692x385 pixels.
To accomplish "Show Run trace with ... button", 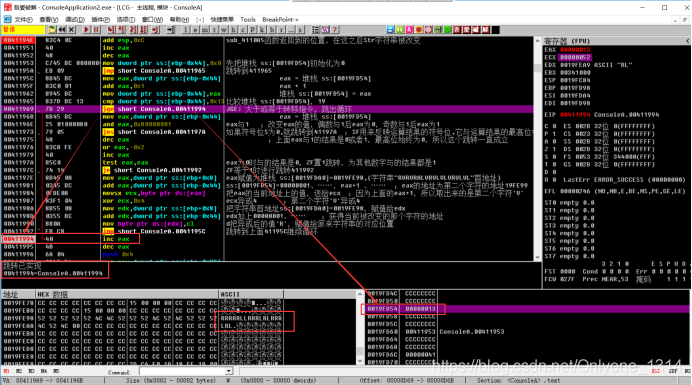I will (291, 30).
